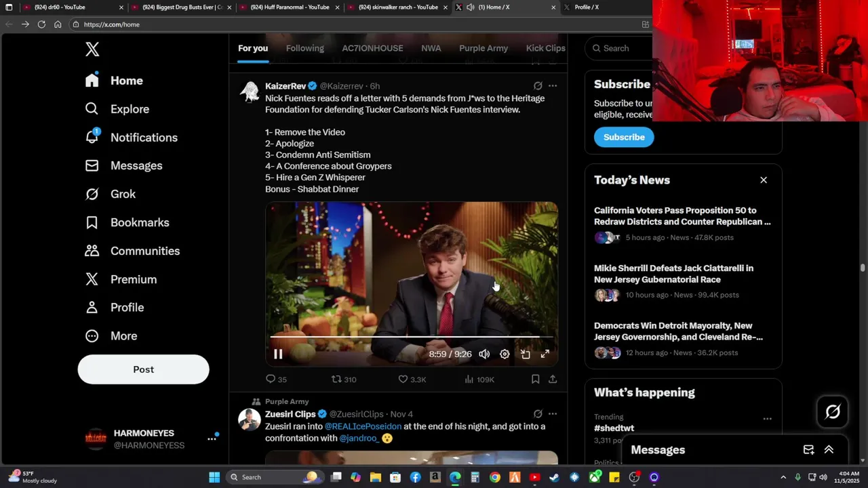Switch to the Following tab
Image resolution: width=868 pixels, height=488 pixels.
(x=304, y=48)
